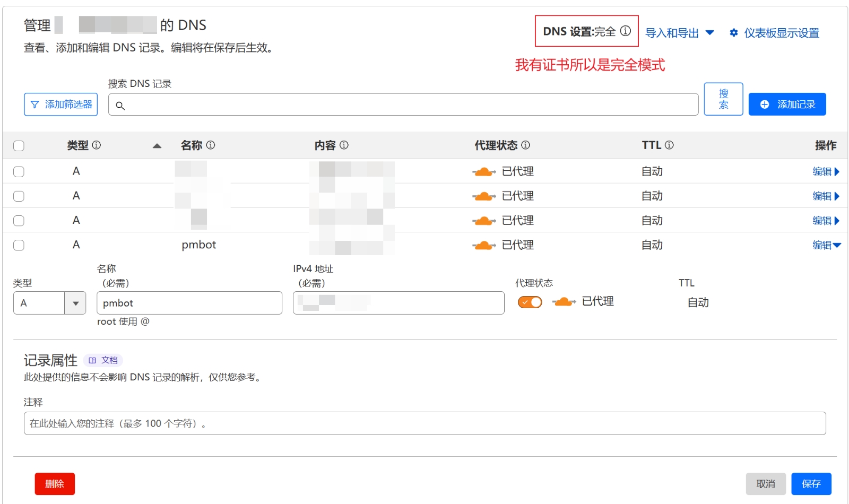Click the info icon next to 名称 header

pos(211,145)
